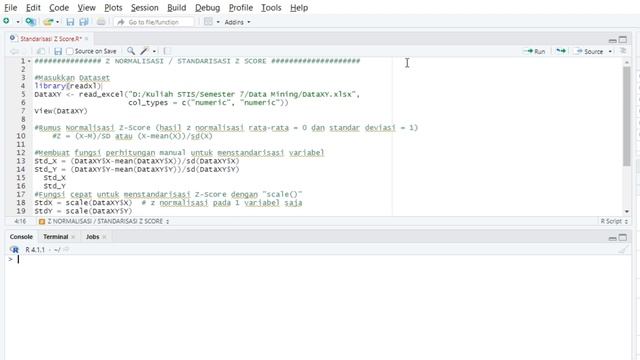Switch to the Console tab

(21, 237)
